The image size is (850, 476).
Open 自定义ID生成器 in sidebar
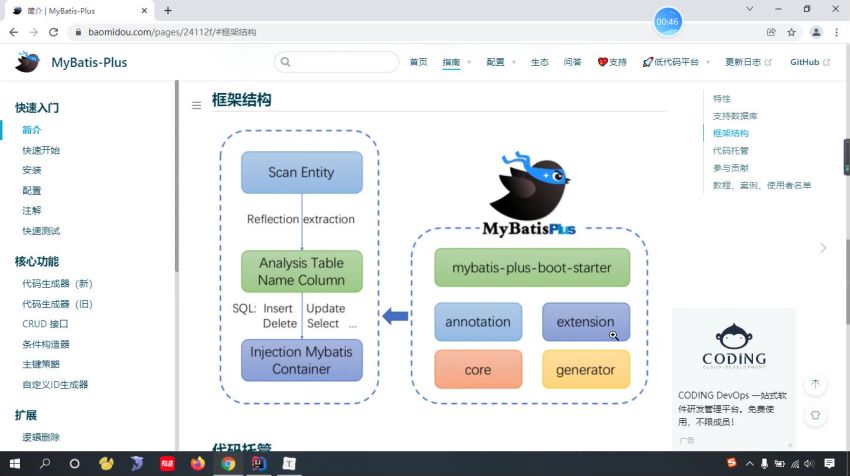[55, 384]
